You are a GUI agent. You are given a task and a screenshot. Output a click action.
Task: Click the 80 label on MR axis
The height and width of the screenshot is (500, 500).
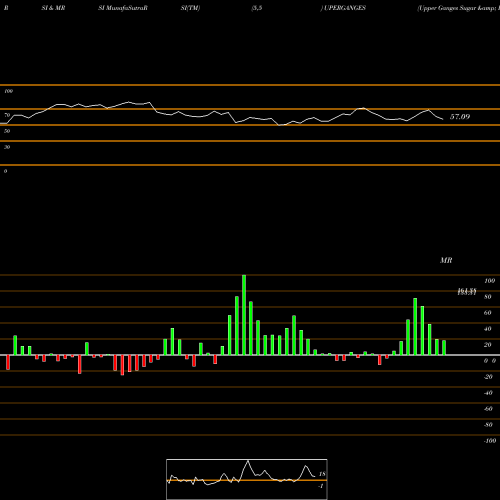488,297
